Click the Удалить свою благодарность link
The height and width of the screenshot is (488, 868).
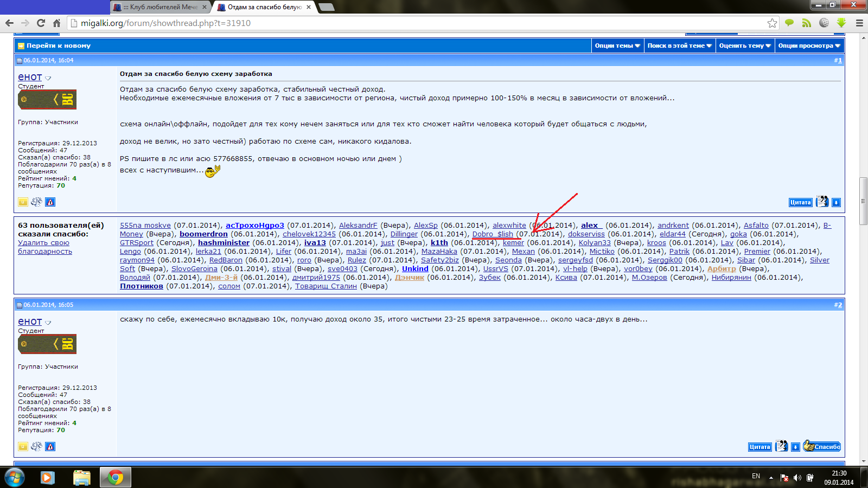click(44, 247)
